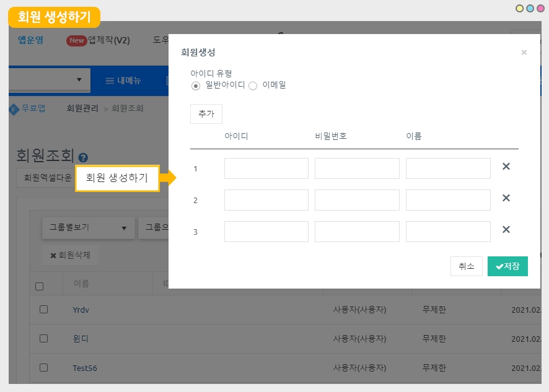
Task: Click the 무료앱 badge icon
Action: (x=14, y=109)
